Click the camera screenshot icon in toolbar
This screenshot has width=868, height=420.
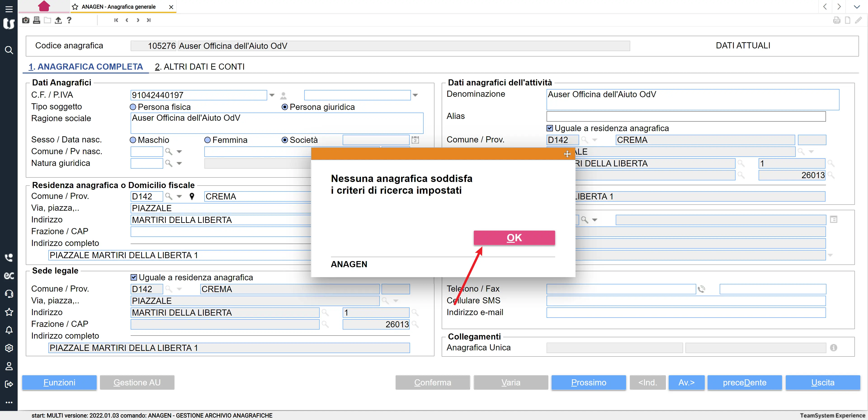point(26,20)
